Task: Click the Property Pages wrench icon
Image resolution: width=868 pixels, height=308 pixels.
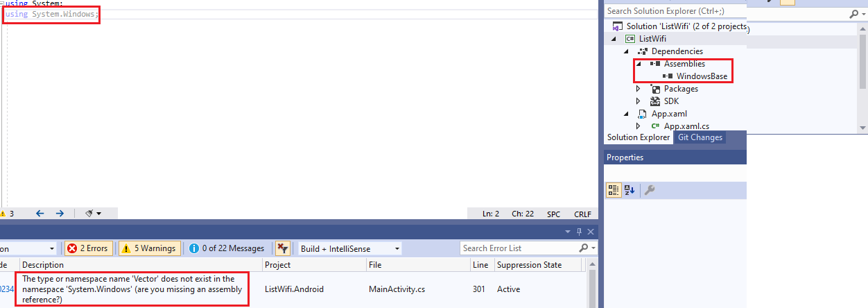Action: (650, 190)
